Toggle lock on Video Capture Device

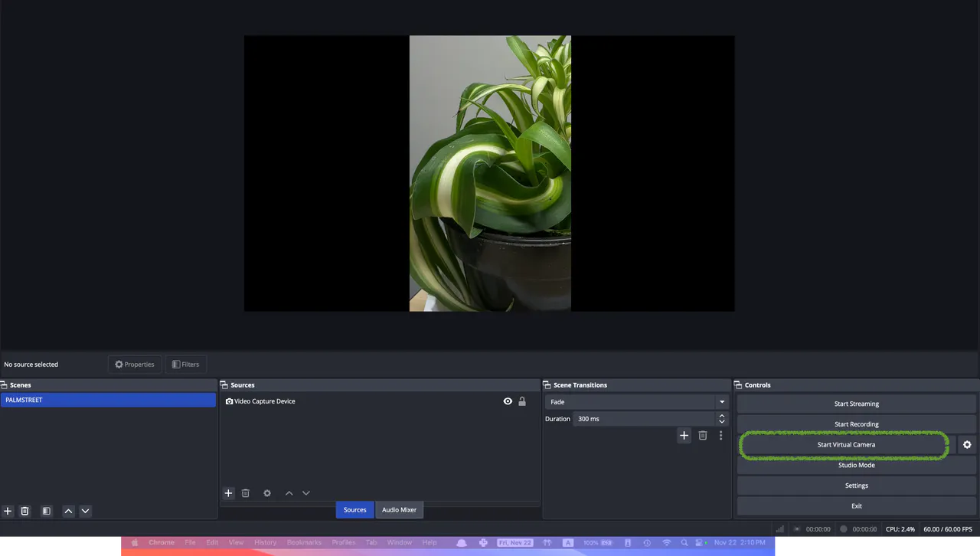pos(522,401)
